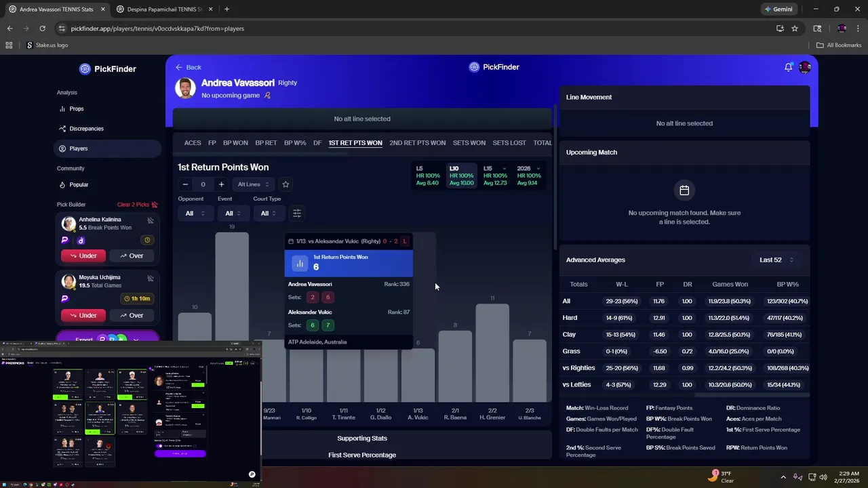
Task: Open the notifications bell in PickFinder header
Action: (788, 67)
